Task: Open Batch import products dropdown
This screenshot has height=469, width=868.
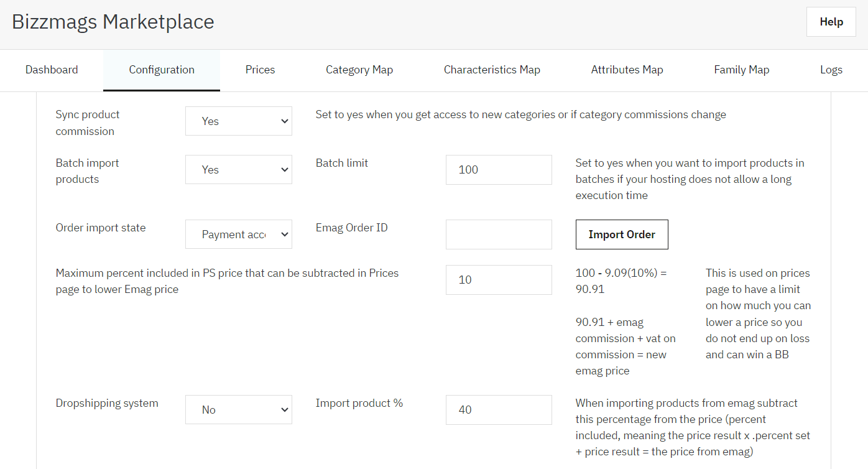Action: click(x=239, y=170)
